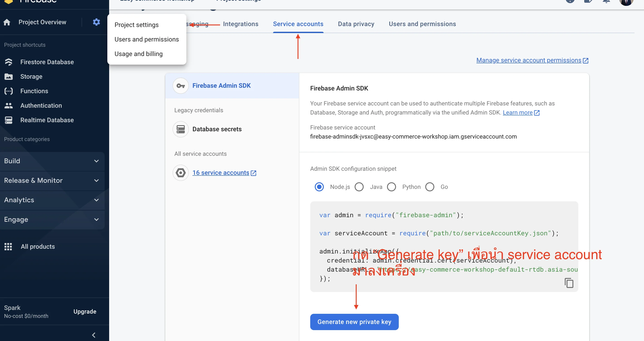Click the Spark plan label
Screen dimensions: 644x341
[12, 308]
